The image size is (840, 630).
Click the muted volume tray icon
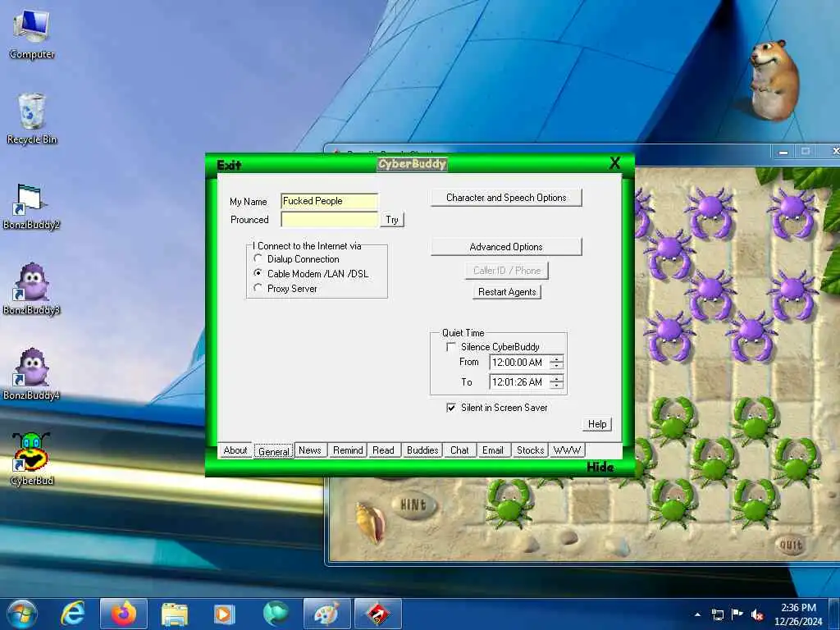tap(757, 614)
